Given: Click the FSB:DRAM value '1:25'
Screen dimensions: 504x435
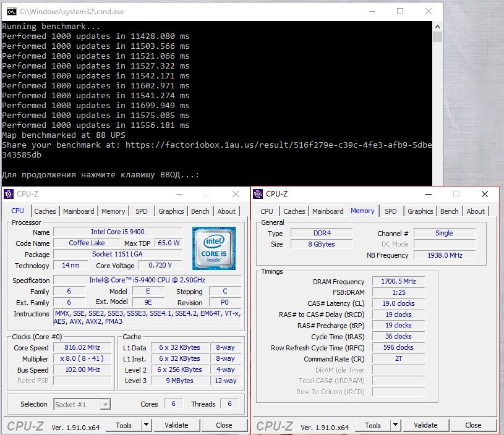Looking at the screenshot, I should coord(399,292).
